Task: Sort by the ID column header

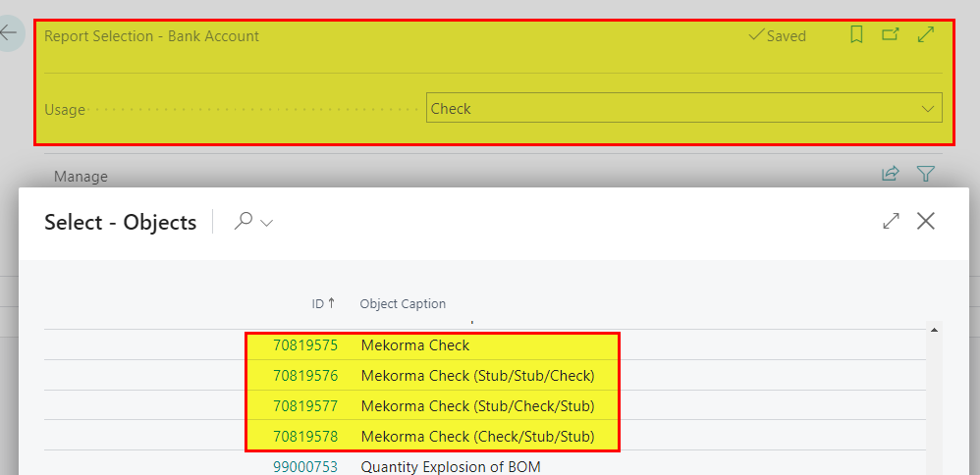Action: (323, 304)
